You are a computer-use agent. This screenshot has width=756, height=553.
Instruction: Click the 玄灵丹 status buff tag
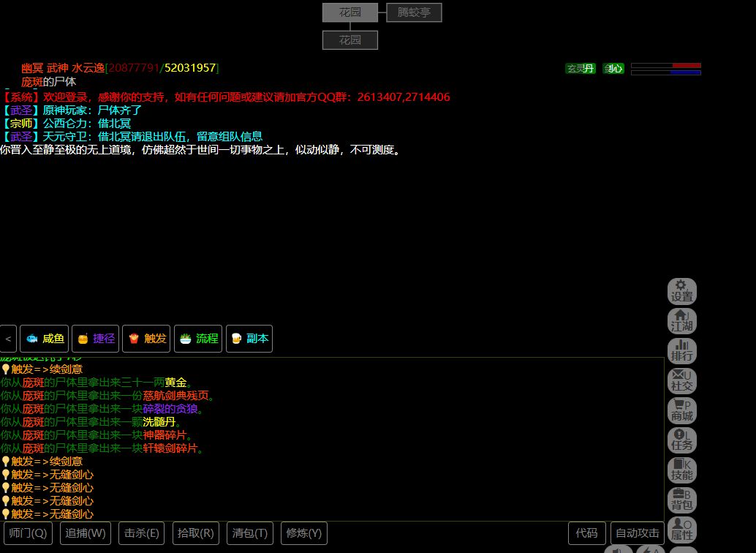[581, 69]
